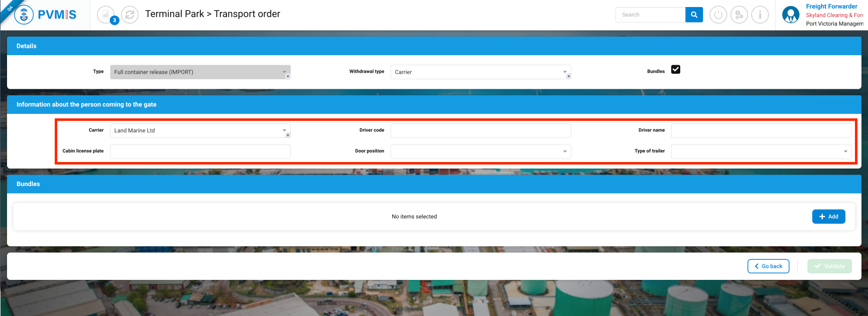Focus the Cabin license plate field

click(200, 151)
